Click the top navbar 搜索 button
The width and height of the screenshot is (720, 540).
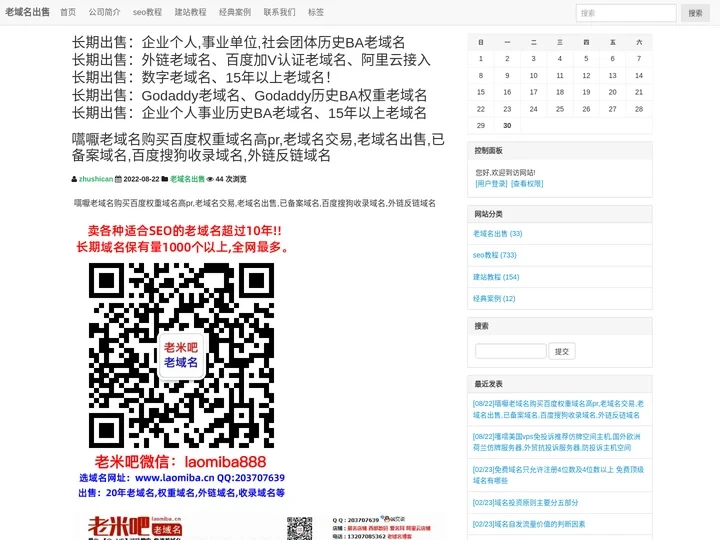click(695, 13)
